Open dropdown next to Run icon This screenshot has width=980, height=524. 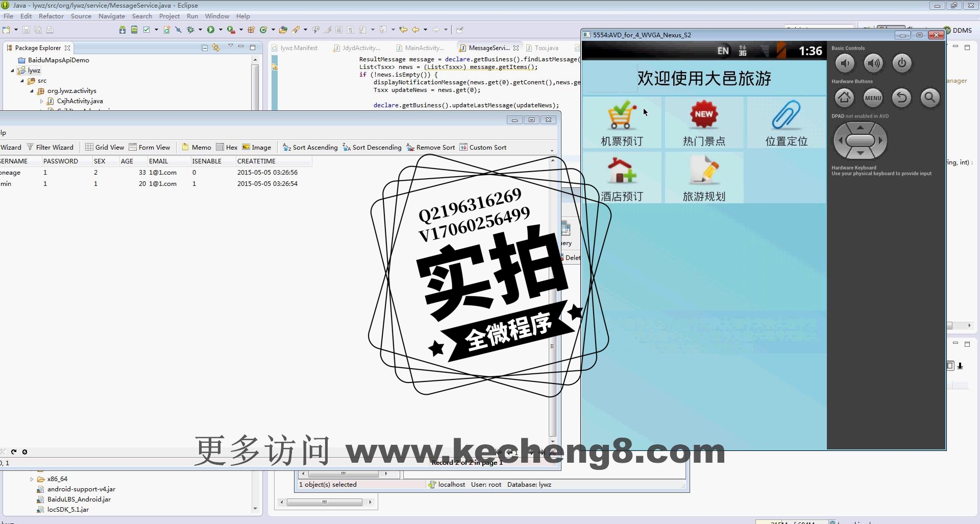point(220,30)
